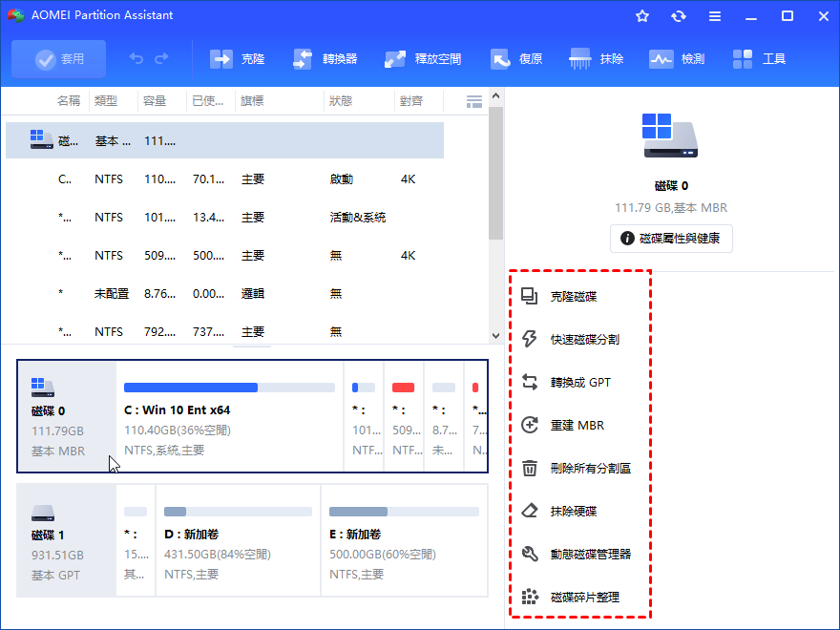This screenshot has height=630, width=840.
Task: Sort by the 對齊 column header
Action: click(x=411, y=101)
